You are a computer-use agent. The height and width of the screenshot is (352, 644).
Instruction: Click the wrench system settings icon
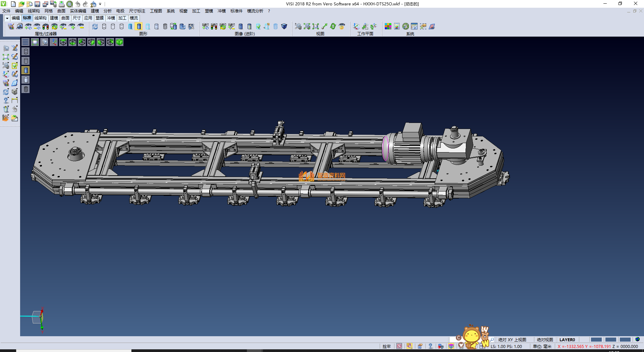(406, 27)
